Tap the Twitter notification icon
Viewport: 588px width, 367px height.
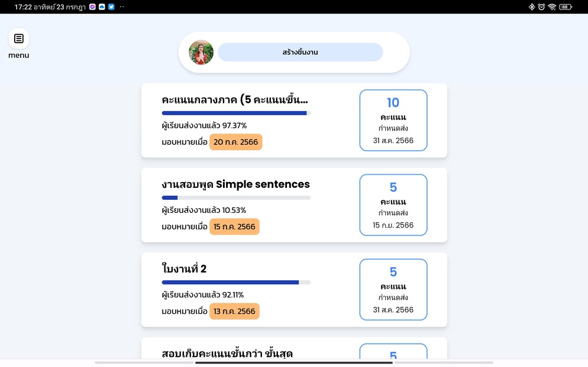[x=111, y=7]
